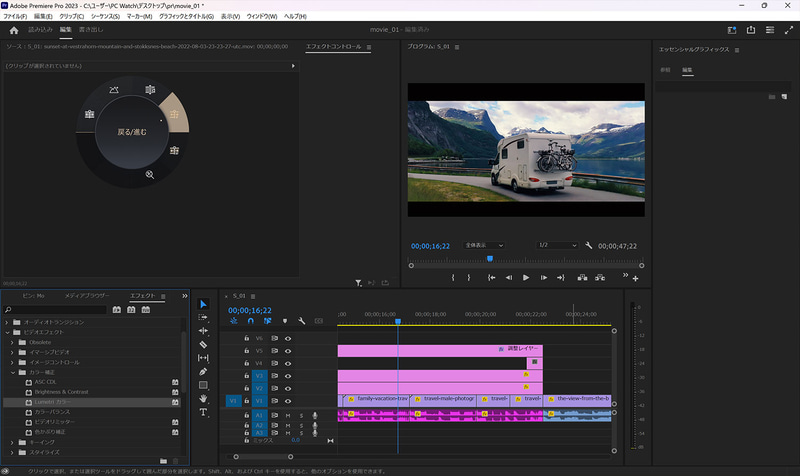
Task: Open the 1/2 playback resolution dropdown
Action: pos(558,245)
